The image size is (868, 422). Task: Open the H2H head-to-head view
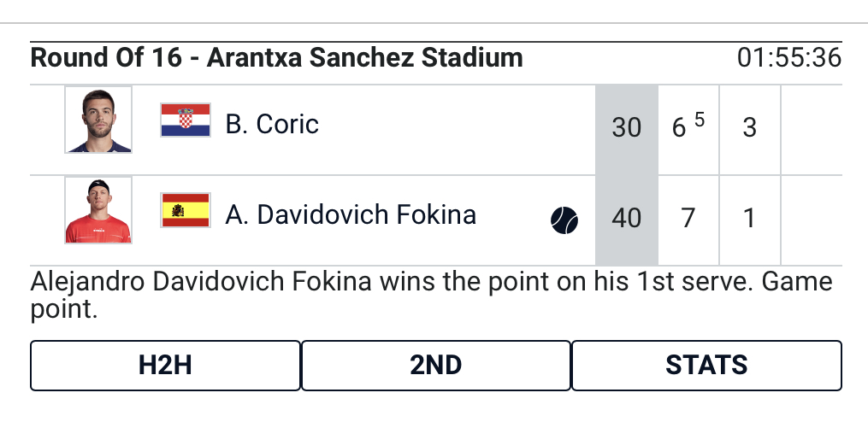tap(165, 366)
